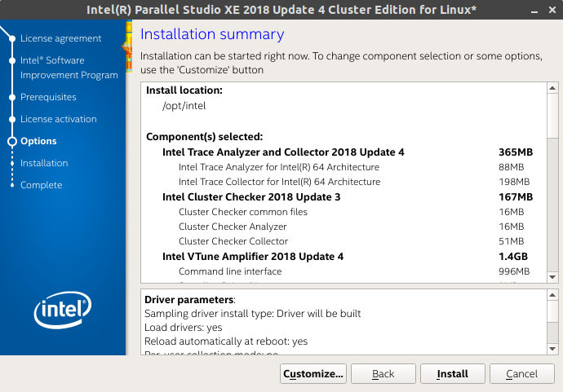Click the Component(s) selected label
This screenshot has height=392, width=563.
tap(204, 137)
